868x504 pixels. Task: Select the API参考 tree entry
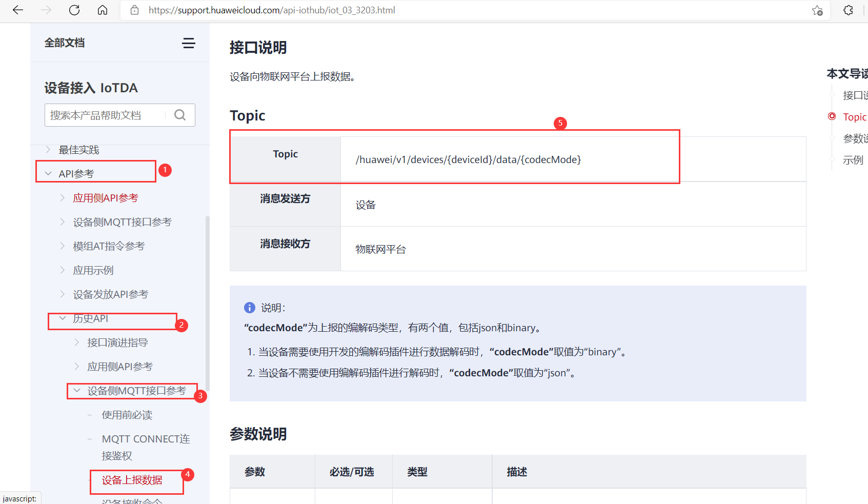(76, 174)
